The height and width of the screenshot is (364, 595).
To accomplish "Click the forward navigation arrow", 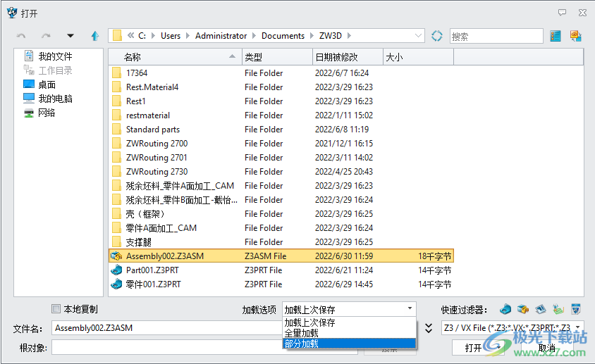I will [46, 36].
